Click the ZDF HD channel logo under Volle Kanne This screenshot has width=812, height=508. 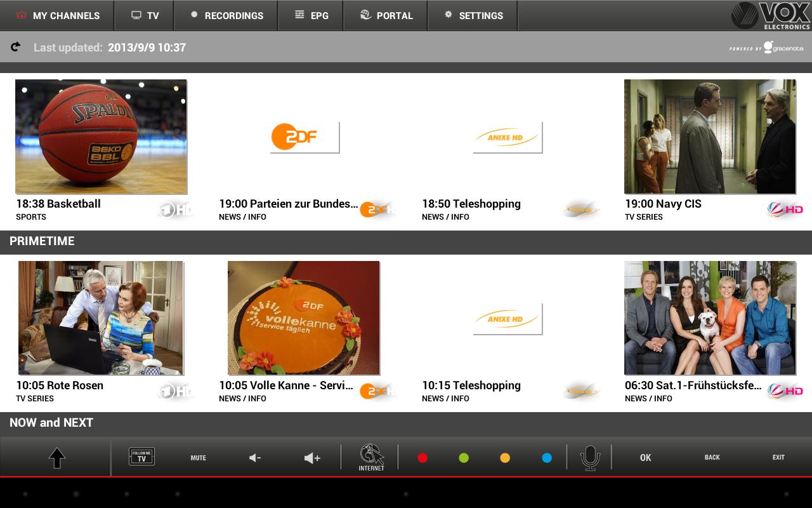[x=376, y=391]
